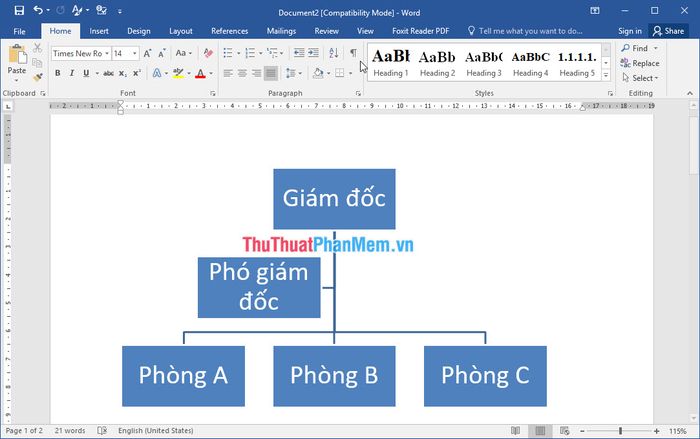700x439 pixels.
Task: Sort text with A-Z icon
Action: click(333, 53)
